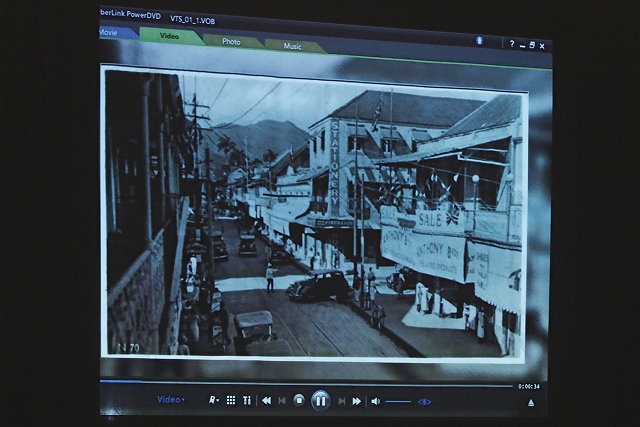Click the eject disc button
The height and width of the screenshot is (427, 640).
530,402
